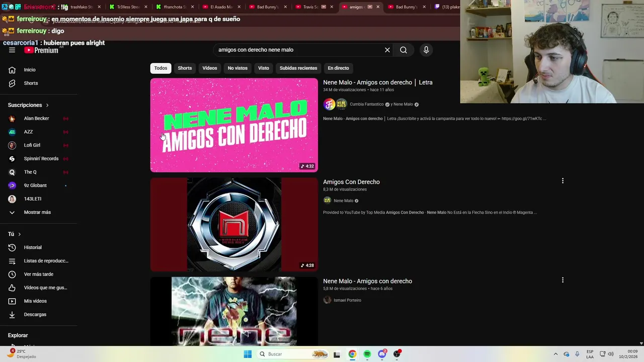Expand the Suscripciones section header
The image size is (644, 362).
tap(28, 105)
